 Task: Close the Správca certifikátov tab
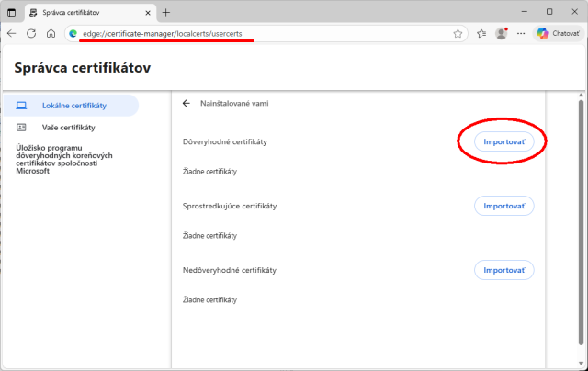(x=147, y=12)
